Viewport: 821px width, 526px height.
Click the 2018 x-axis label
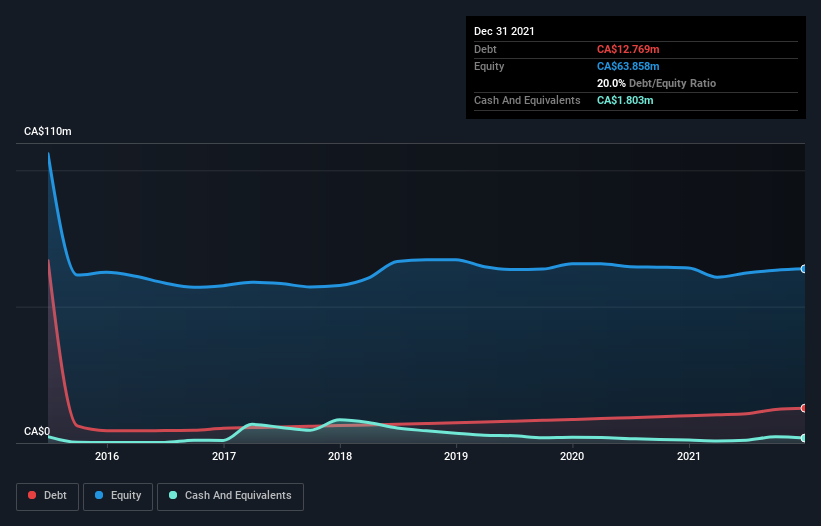(340, 456)
